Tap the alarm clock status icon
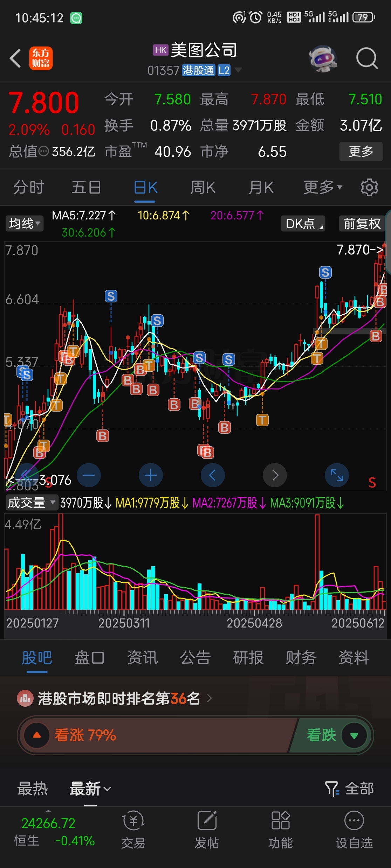 pyautogui.click(x=256, y=17)
